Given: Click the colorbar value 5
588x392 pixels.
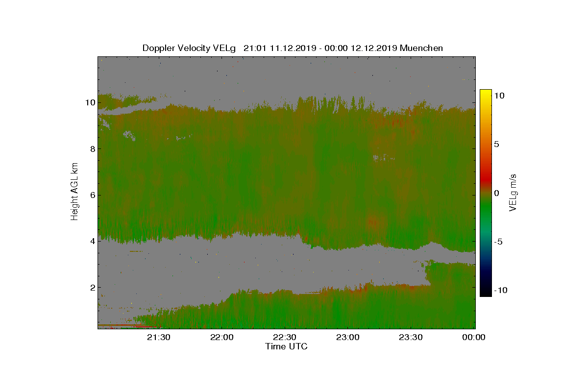Looking at the screenshot, I should pos(496,145).
